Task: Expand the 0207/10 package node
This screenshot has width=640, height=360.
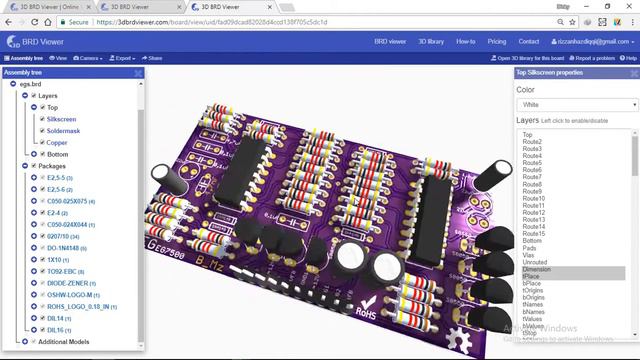Action: 34,236
